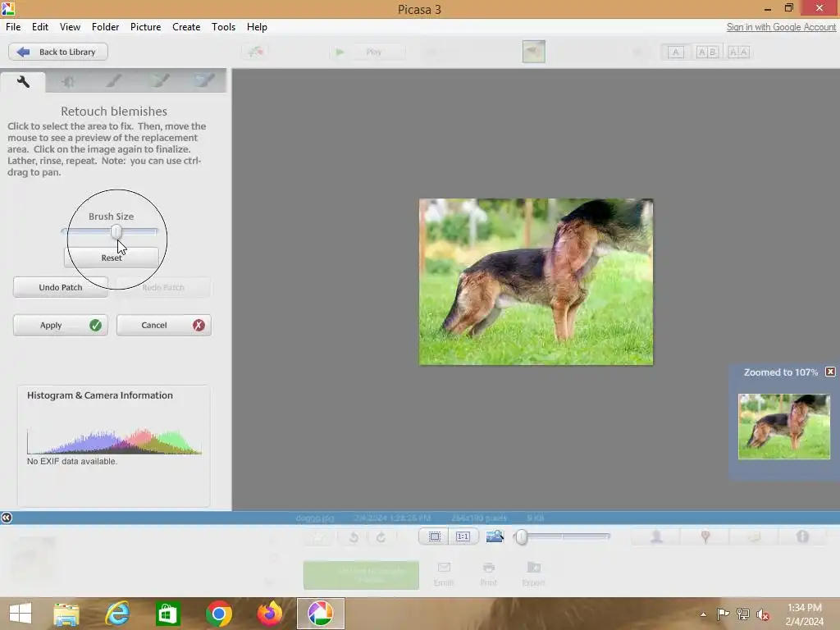This screenshot has height=630, width=840.
Task: Launch Google Chrome from the taskbar
Action: point(218,614)
